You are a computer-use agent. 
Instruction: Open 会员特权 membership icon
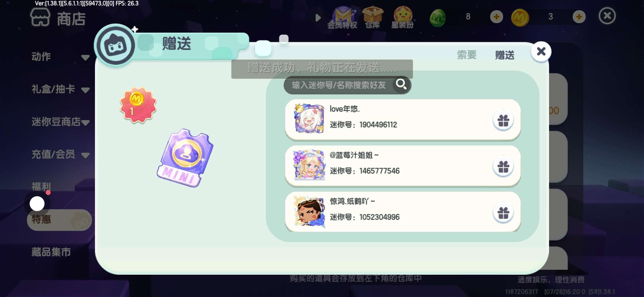click(x=342, y=18)
